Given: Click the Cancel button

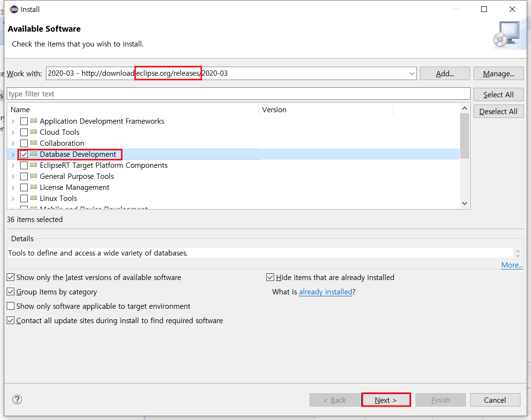Looking at the screenshot, I should coord(495,400).
